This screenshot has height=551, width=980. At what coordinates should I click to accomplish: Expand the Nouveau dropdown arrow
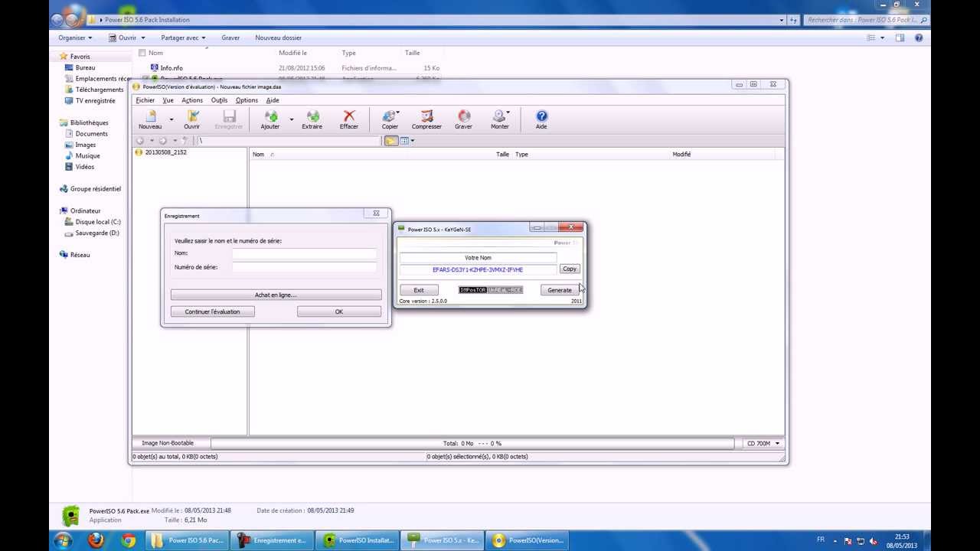[171, 119]
